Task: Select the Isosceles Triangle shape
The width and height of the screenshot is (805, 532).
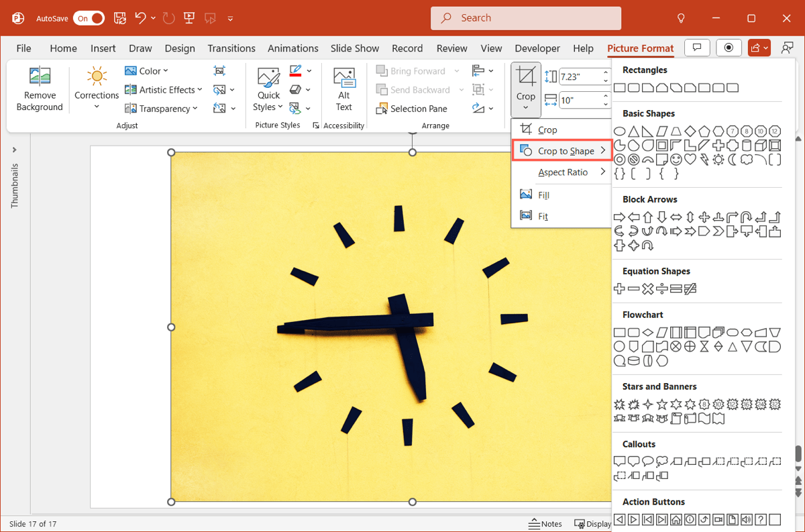Action: pos(634,131)
